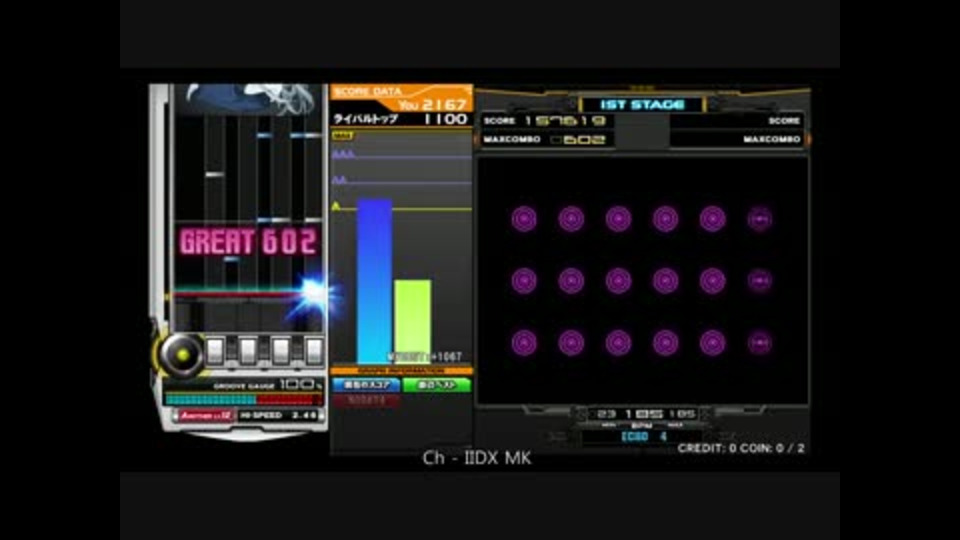This screenshot has height=540, width=960.
Task: Click the 1ST STAGE banner
Action: [x=642, y=105]
